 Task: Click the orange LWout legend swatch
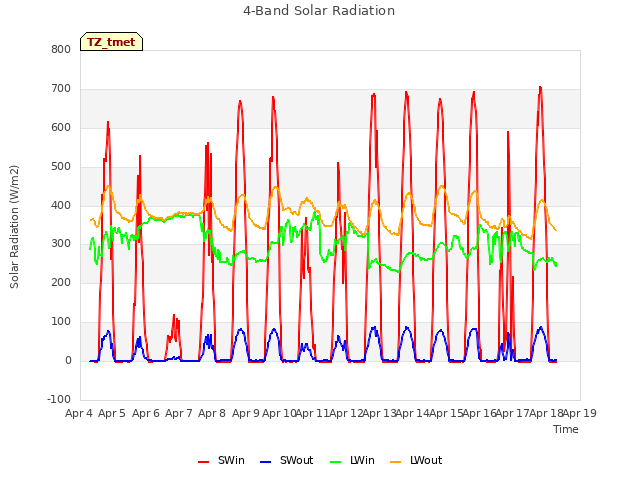click(396, 462)
